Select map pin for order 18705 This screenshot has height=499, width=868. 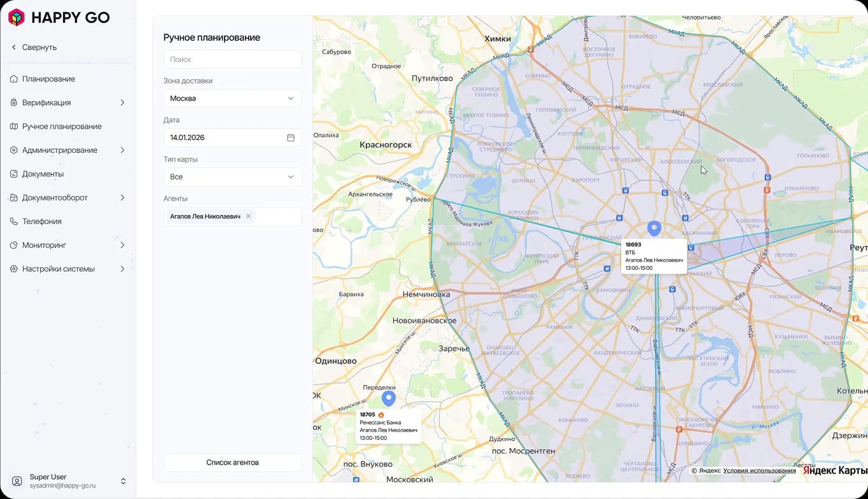point(388,398)
